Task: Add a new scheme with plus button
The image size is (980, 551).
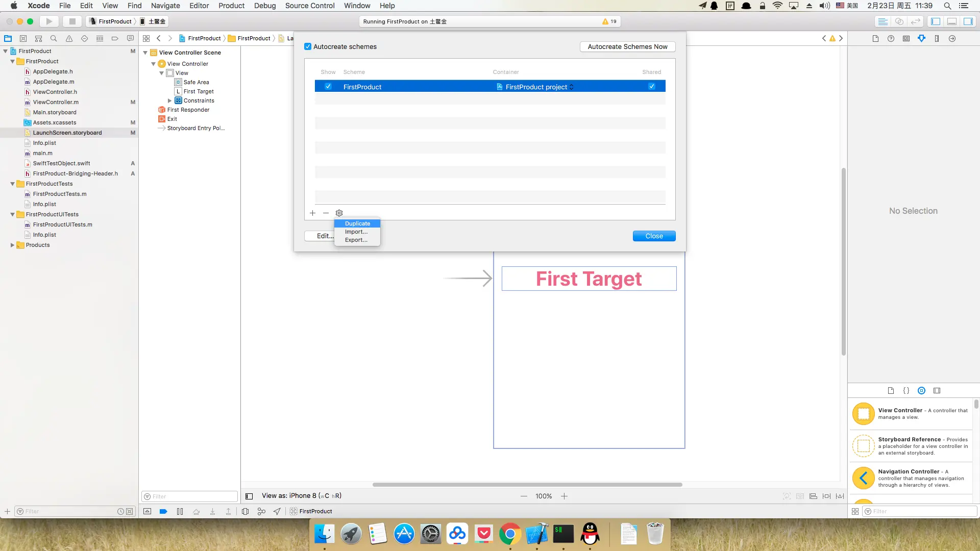Action: click(312, 213)
